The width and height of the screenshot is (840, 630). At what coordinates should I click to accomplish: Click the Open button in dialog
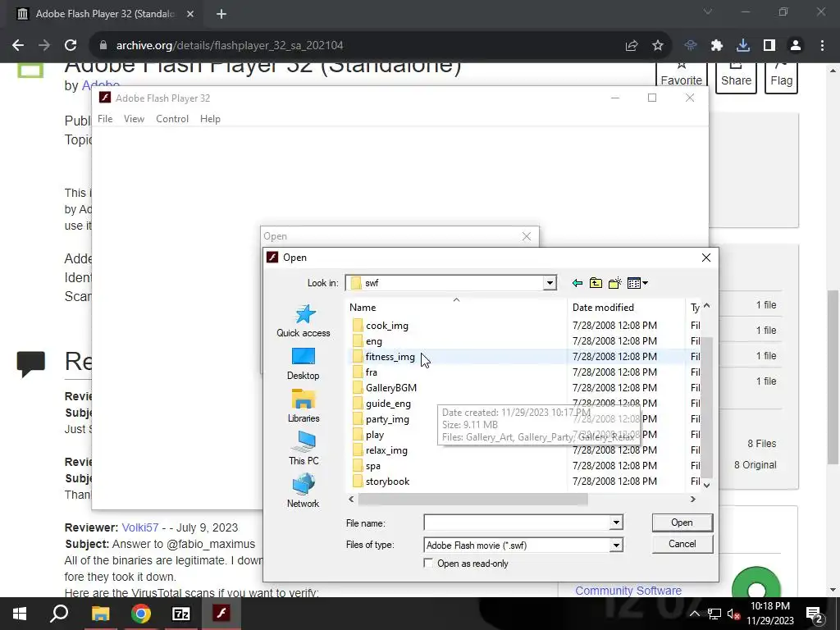pos(682,523)
